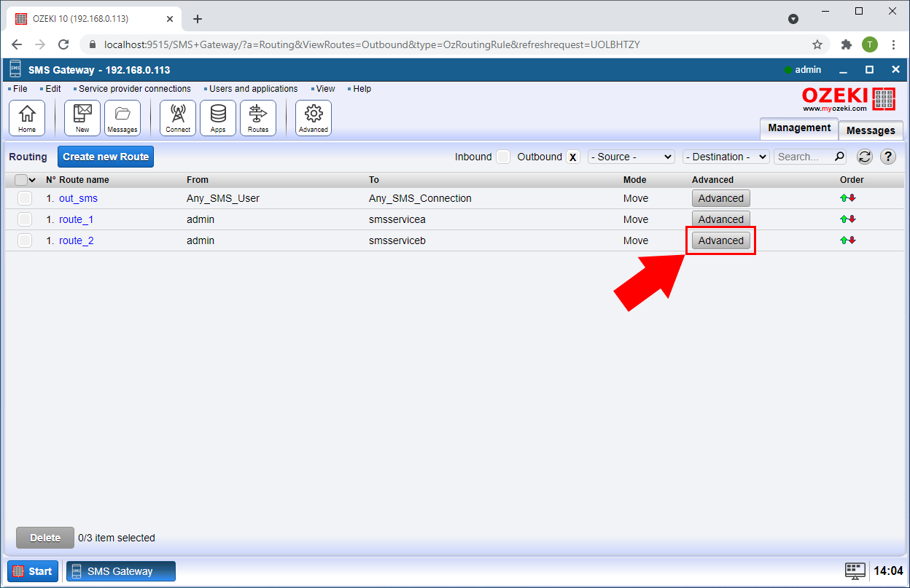
Task: Click into the Search input field
Action: (804, 157)
